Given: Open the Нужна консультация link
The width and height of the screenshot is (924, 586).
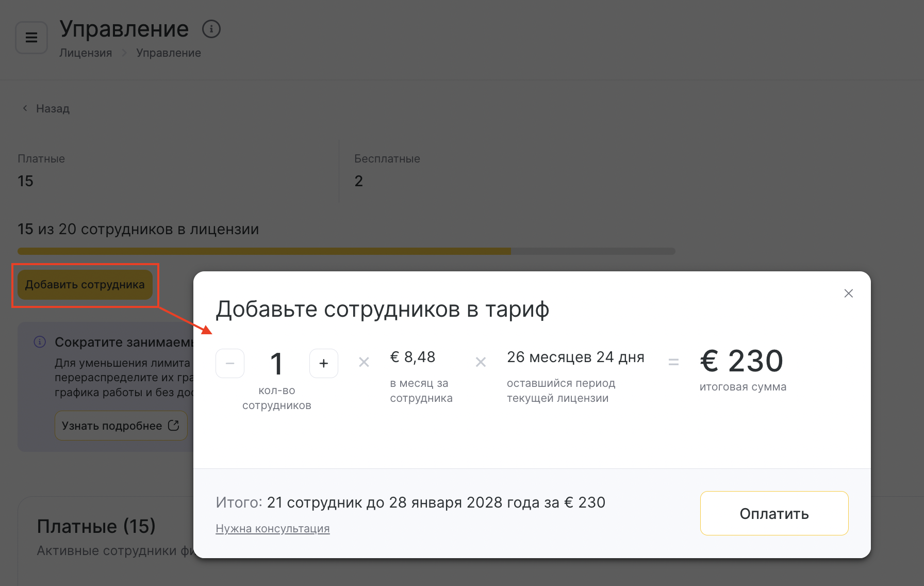Looking at the screenshot, I should 272,529.
